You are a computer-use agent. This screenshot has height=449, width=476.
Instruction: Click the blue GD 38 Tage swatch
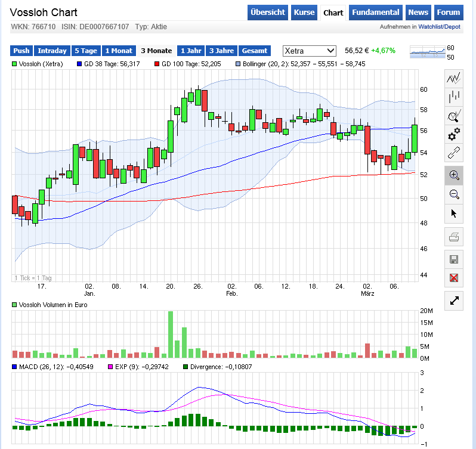click(79, 64)
